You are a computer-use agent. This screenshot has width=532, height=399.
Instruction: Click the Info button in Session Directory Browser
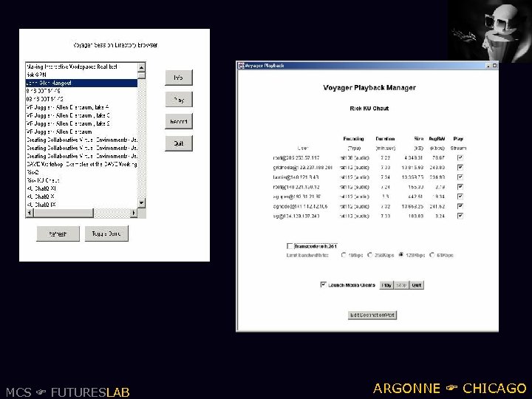click(x=179, y=78)
